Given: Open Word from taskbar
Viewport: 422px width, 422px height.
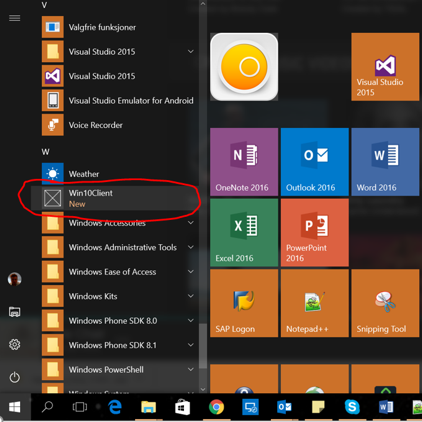Looking at the screenshot, I should click(x=386, y=407).
